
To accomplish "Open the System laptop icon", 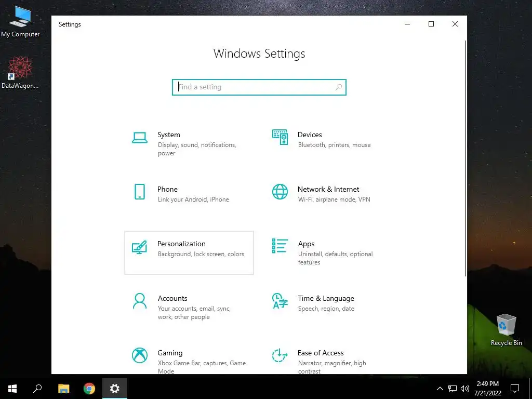I will 139,137.
